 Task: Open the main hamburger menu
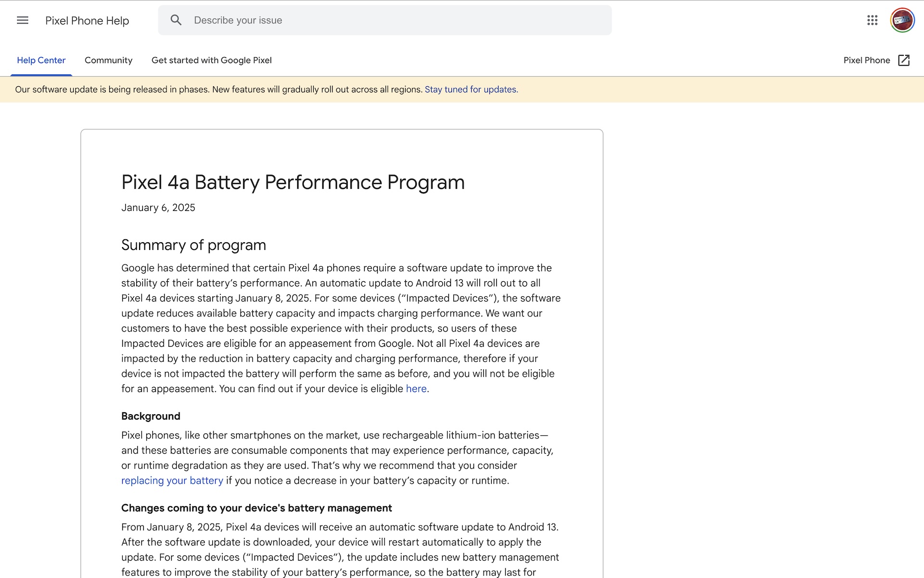pos(23,20)
